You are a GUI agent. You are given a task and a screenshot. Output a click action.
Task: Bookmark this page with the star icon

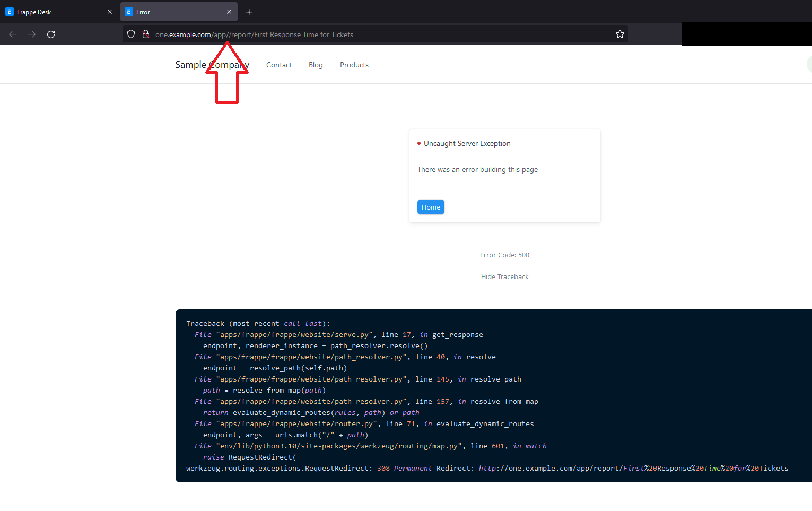point(619,34)
